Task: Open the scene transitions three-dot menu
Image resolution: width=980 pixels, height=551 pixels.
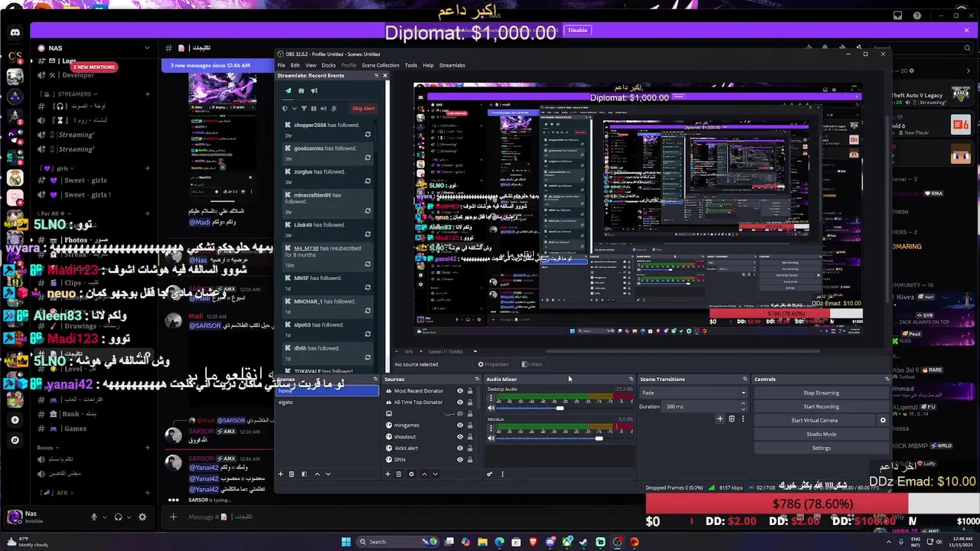Action: [x=743, y=419]
